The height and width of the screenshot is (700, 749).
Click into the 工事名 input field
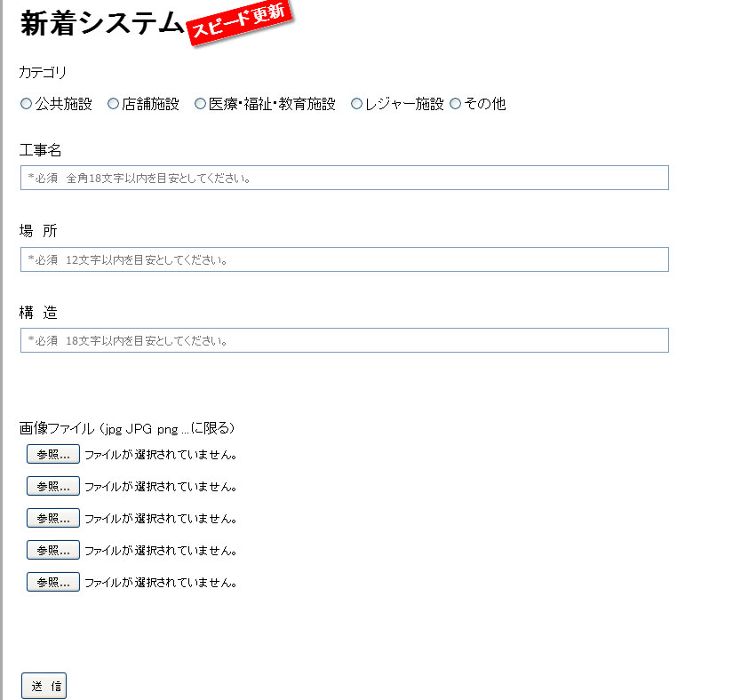pos(345,178)
